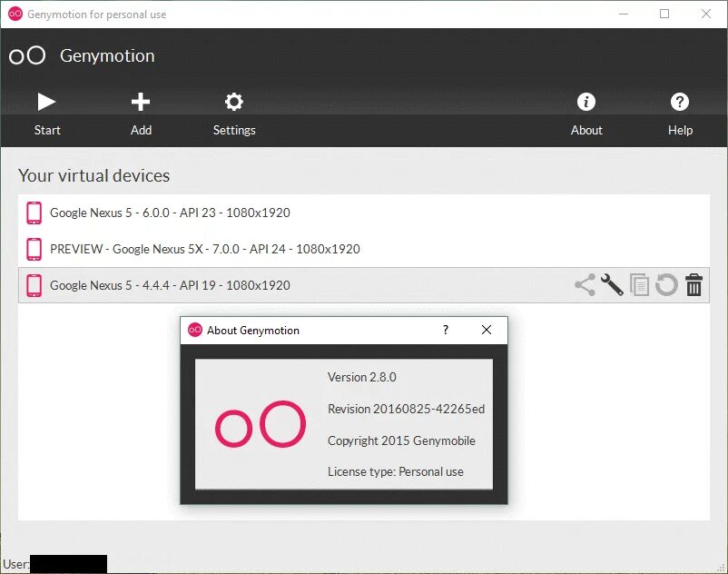Select Google Nexus 5 4.4.4 API 19 device
Viewport: 728px width, 574px height.
point(363,285)
